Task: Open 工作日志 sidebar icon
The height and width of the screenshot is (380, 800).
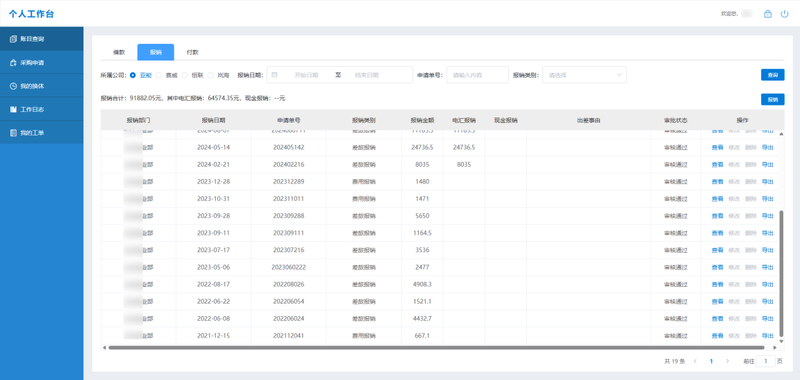Action: point(13,110)
